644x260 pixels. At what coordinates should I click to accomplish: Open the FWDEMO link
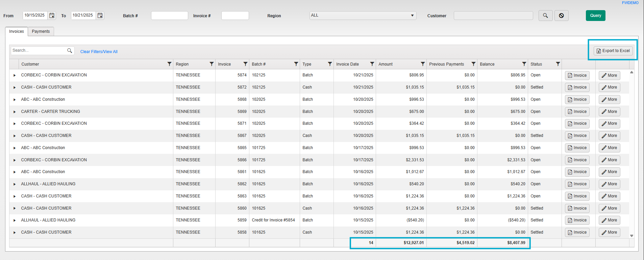click(x=630, y=3)
